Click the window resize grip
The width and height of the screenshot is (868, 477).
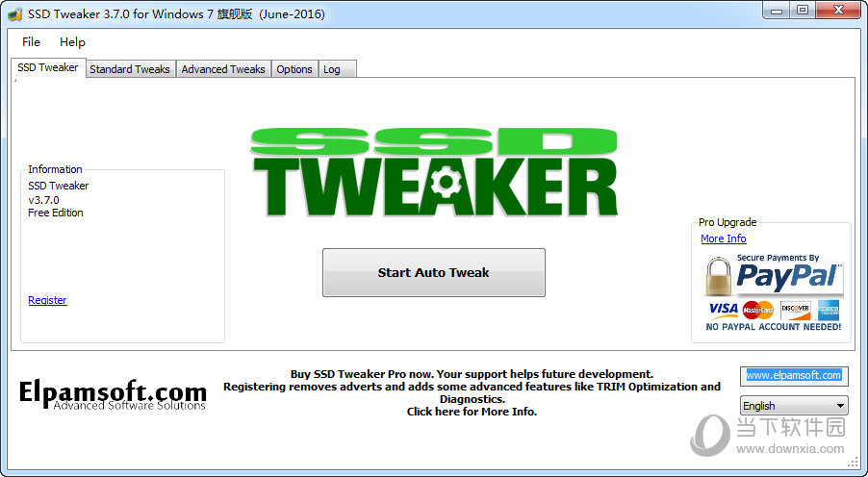tap(853, 462)
